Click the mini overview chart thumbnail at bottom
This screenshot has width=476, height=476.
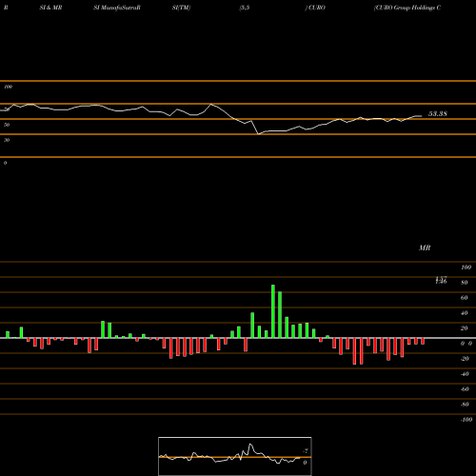(235, 456)
